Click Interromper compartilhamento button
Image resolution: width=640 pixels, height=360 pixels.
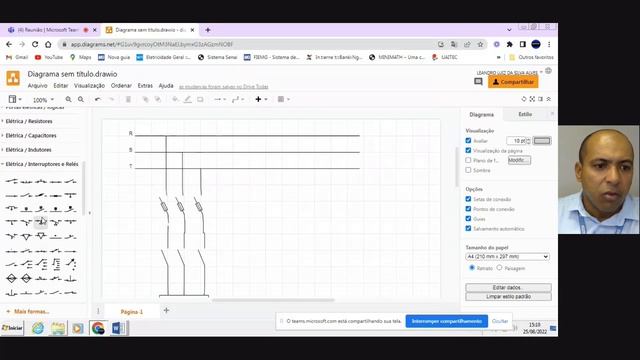tap(447, 321)
